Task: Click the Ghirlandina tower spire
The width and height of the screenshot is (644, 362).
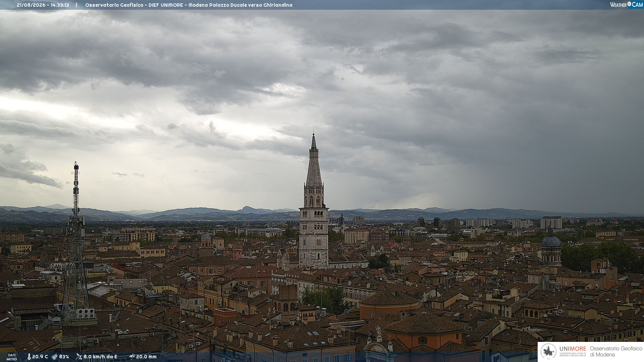Action: 314,161
